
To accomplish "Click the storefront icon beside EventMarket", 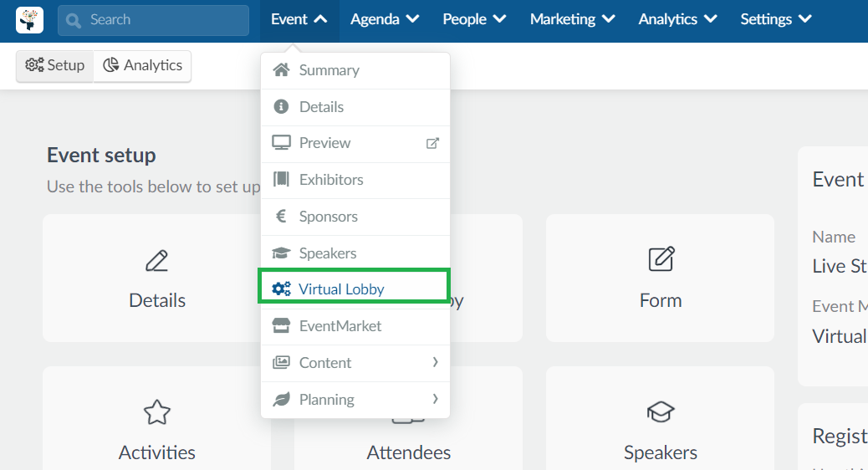I will point(281,325).
